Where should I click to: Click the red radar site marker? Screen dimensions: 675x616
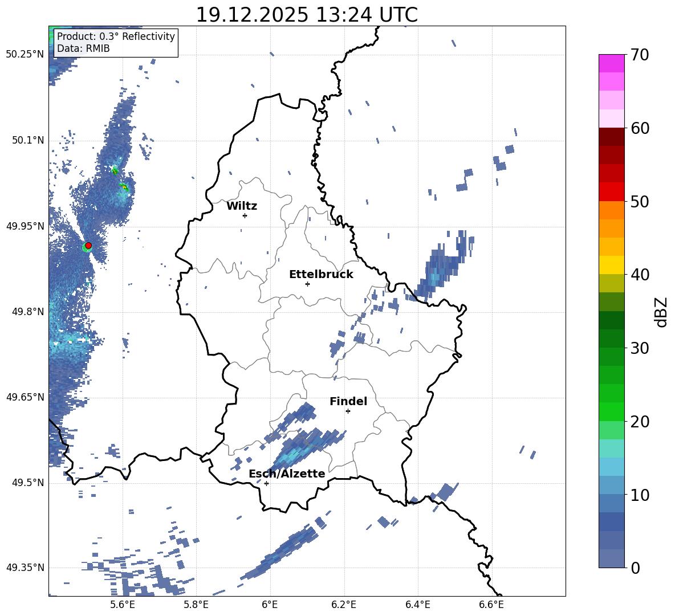pyautogui.click(x=88, y=246)
